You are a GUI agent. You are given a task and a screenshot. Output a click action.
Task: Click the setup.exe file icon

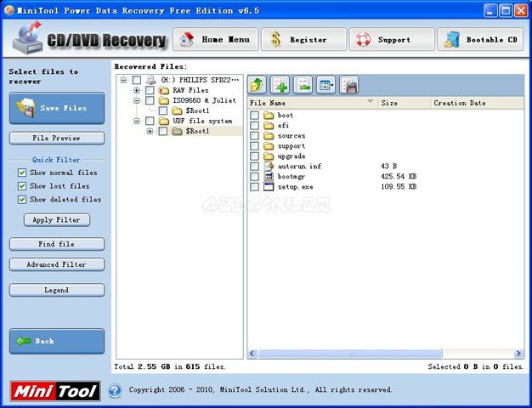pos(269,187)
